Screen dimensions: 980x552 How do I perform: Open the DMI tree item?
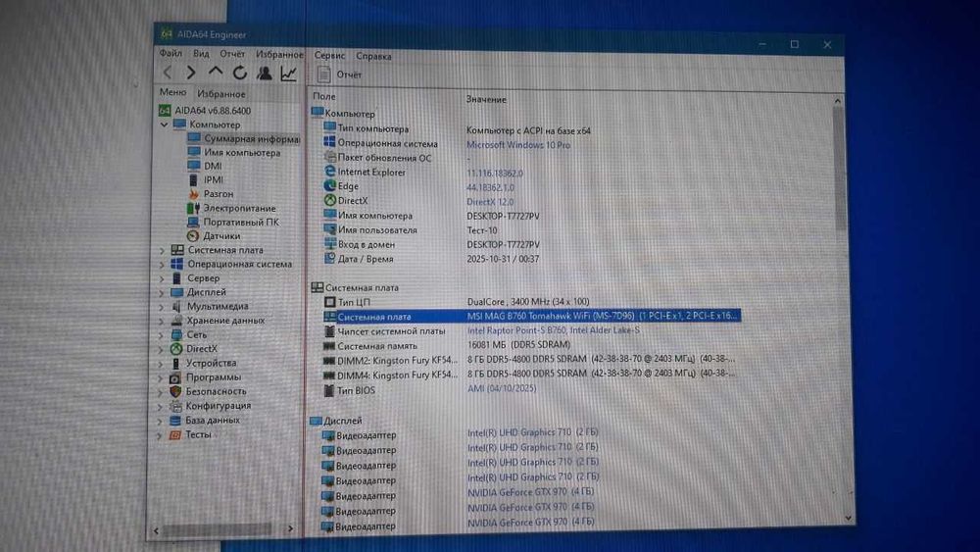coord(213,167)
